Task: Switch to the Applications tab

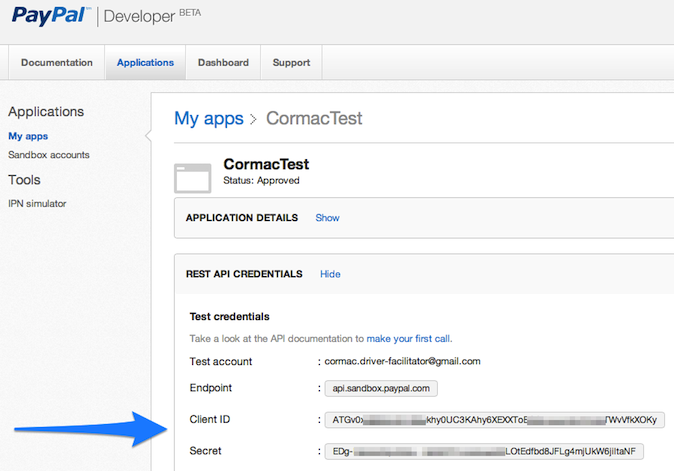Action: [x=145, y=62]
